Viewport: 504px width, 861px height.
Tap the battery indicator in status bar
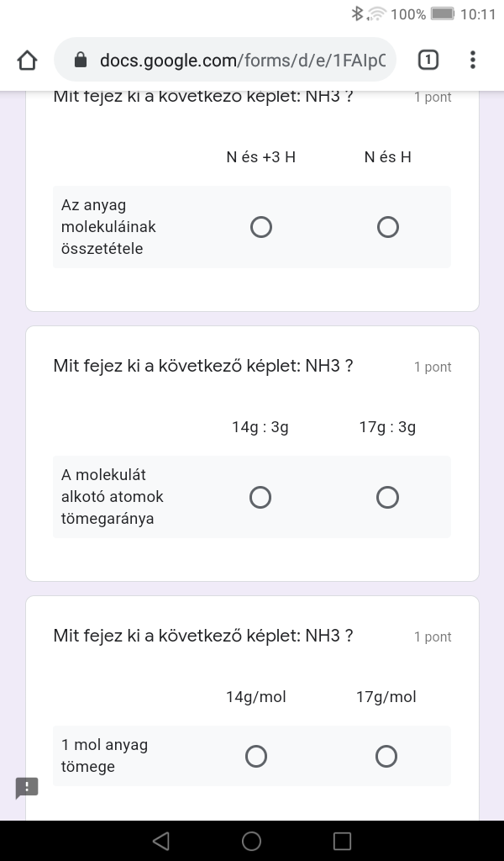(442, 13)
